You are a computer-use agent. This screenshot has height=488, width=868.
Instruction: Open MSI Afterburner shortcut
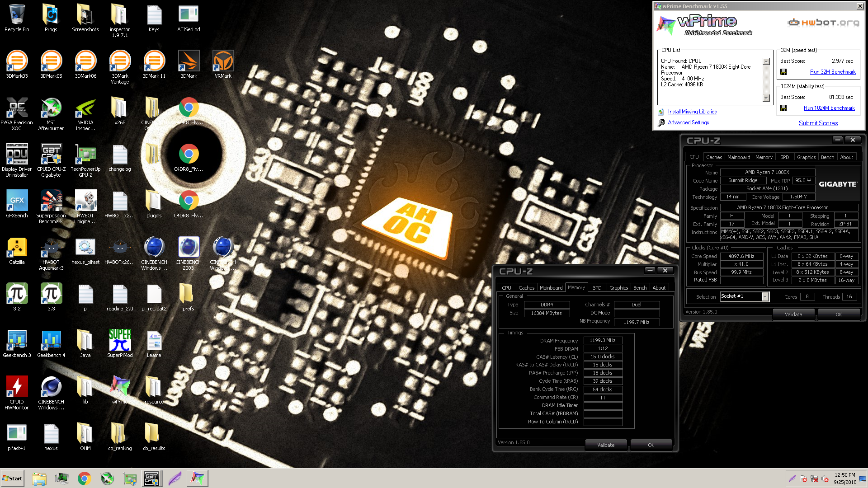point(51,114)
